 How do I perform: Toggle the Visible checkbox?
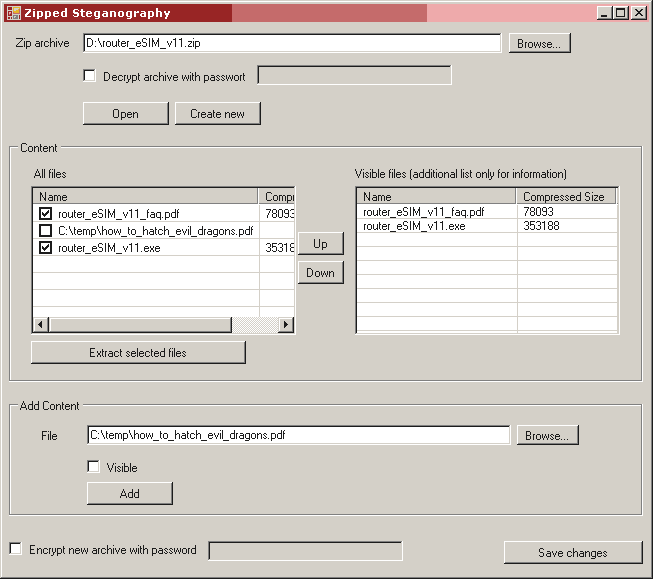pyautogui.click(x=94, y=467)
